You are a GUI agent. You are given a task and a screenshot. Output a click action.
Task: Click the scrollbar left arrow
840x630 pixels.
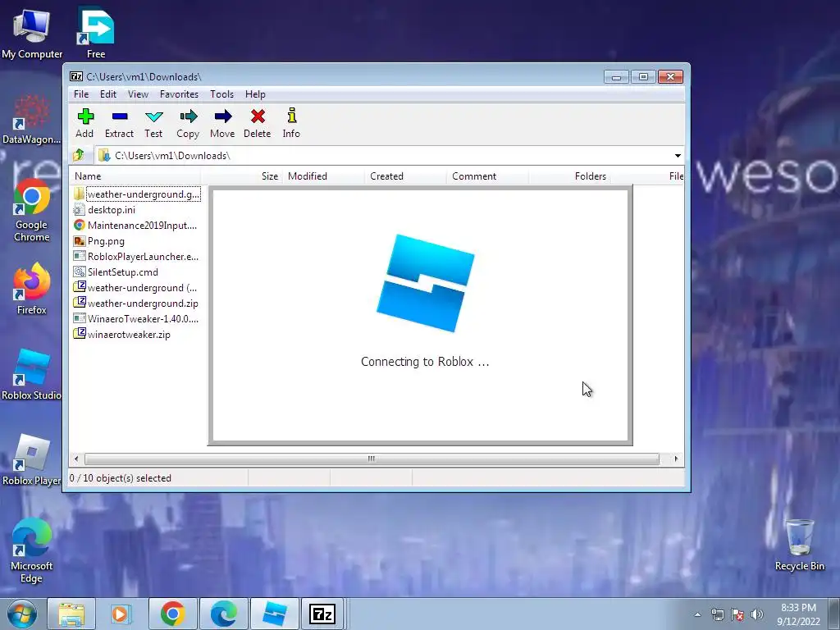tap(76, 459)
